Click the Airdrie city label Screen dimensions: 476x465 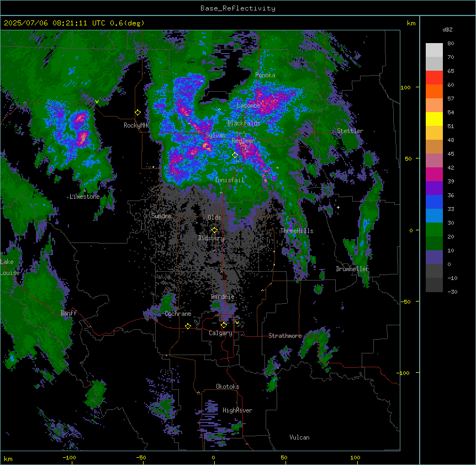(223, 297)
